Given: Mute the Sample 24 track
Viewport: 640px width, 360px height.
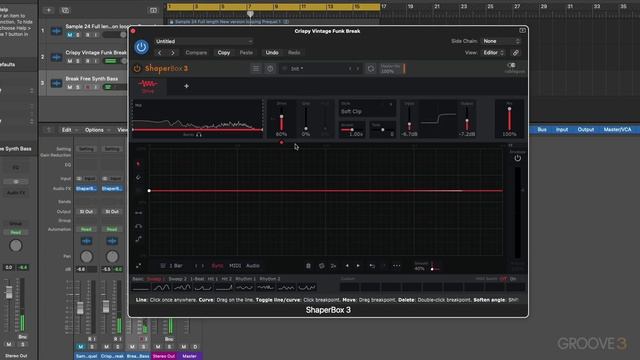Looking at the screenshot, I should click(69, 35).
